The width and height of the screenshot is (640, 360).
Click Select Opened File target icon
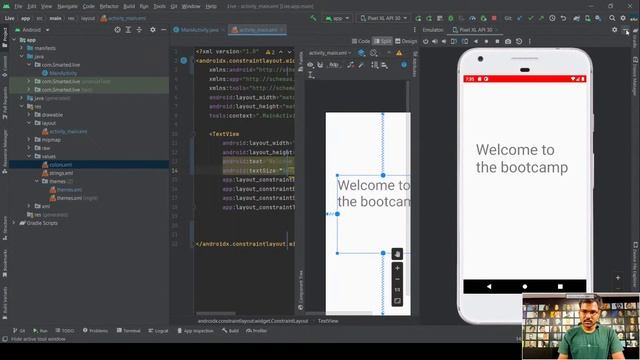(118, 30)
